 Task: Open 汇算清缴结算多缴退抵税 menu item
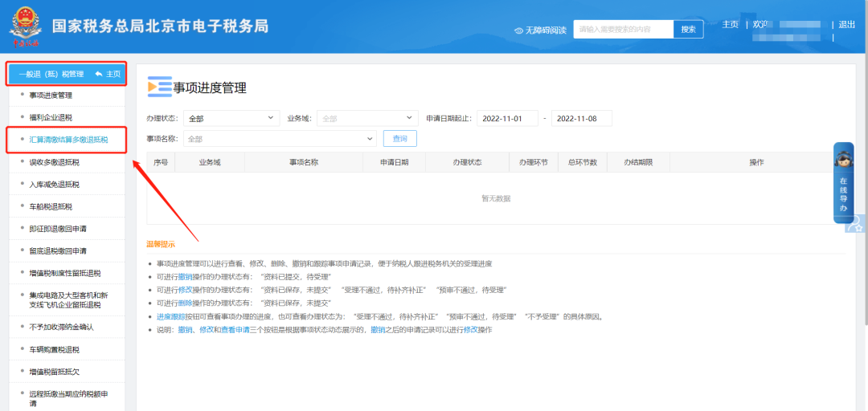tap(68, 140)
